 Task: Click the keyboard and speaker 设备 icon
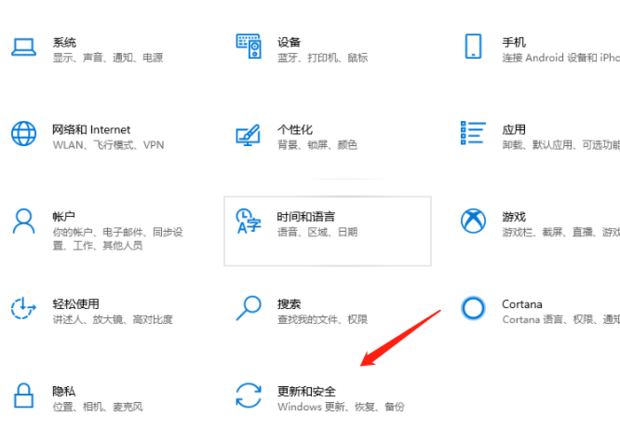pyautogui.click(x=249, y=46)
